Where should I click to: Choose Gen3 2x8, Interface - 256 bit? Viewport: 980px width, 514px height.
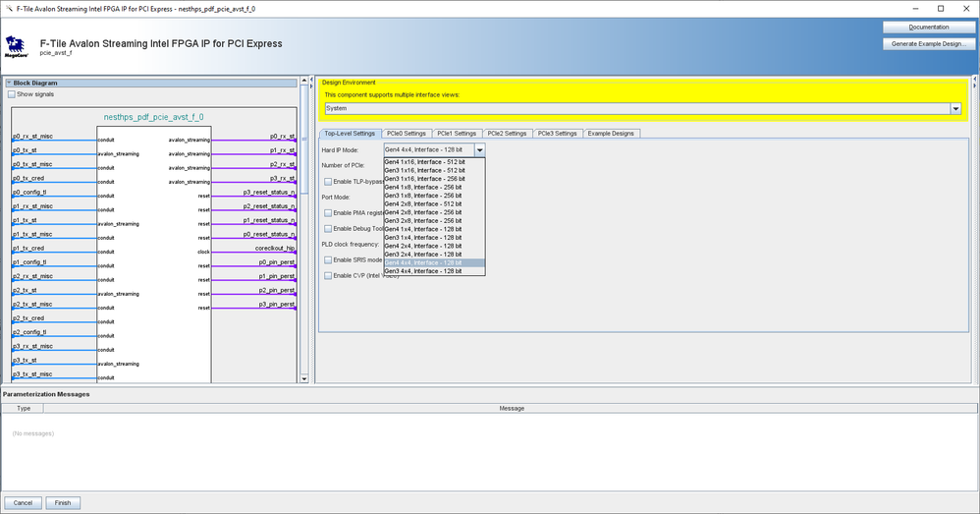coord(434,221)
